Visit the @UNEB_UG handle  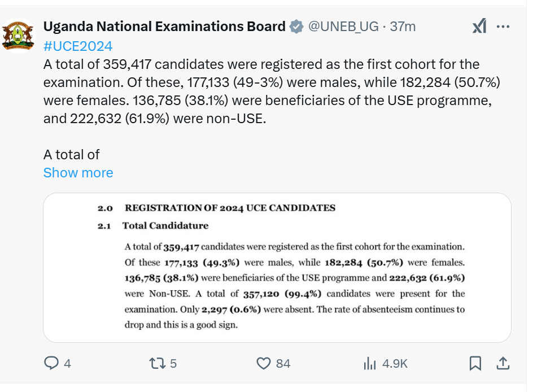[x=343, y=27]
